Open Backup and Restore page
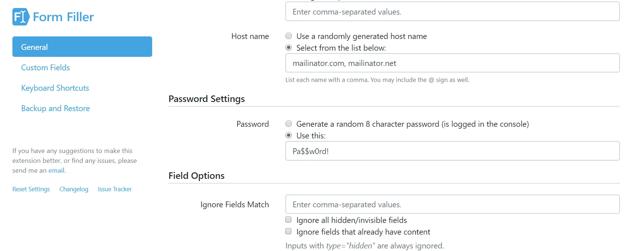Image resolution: width=644 pixels, height=251 pixels. point(55,108)
